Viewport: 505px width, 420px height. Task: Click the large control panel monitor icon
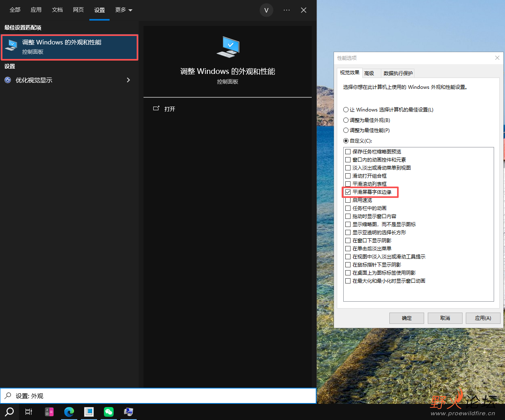click(228, 47)
